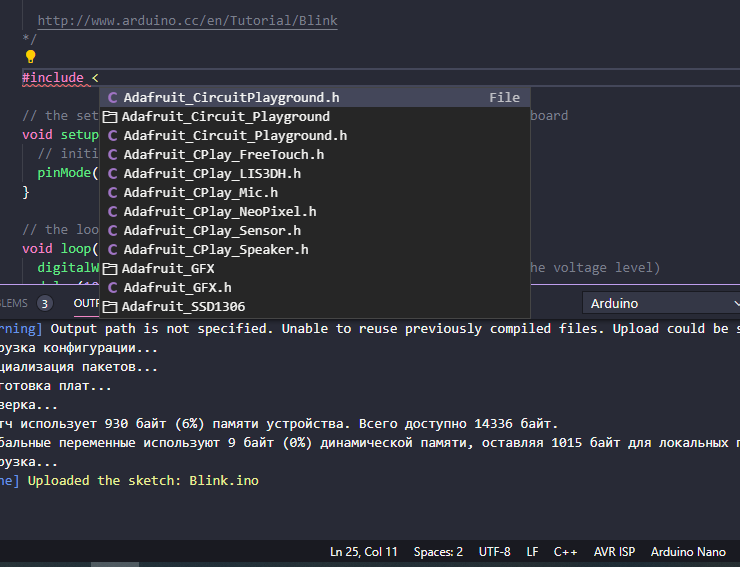Screen dimensions: 740x567
Task: Open the Arduino output channel dropdown
Action: tap(661, 303)
